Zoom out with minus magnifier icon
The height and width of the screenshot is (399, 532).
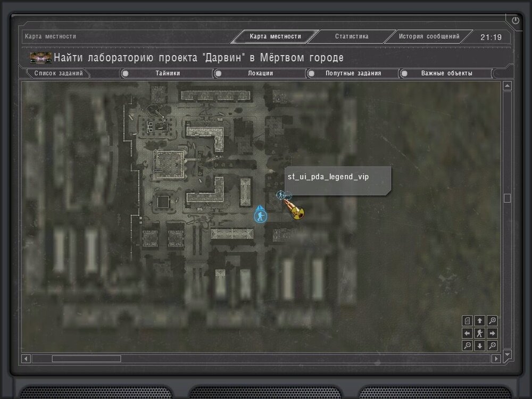pos(467,346)
